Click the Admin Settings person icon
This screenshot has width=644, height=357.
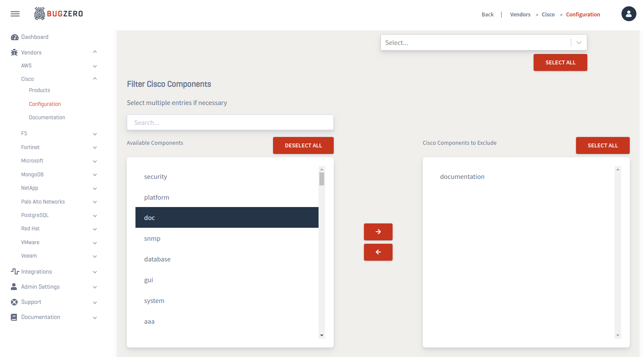click(14, 287)
